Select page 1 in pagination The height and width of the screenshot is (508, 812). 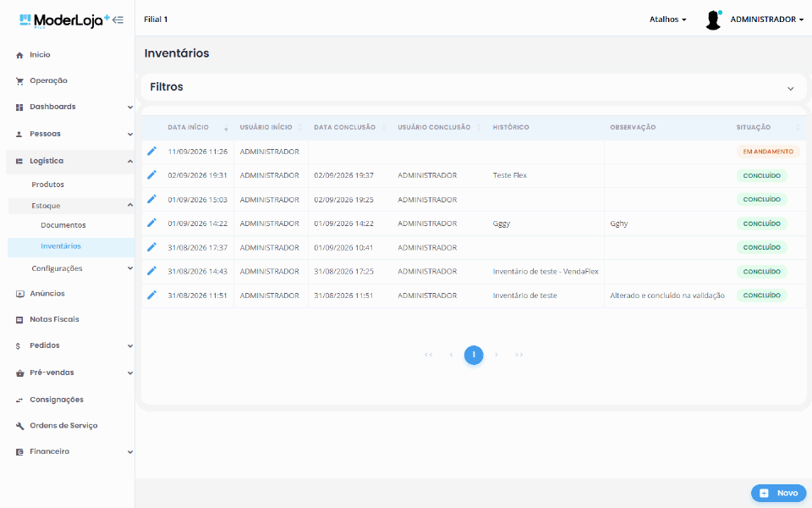click(x=474, y=355)
